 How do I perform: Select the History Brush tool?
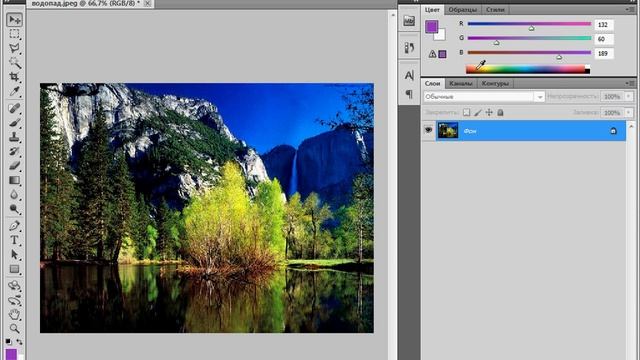click(14, 151)
